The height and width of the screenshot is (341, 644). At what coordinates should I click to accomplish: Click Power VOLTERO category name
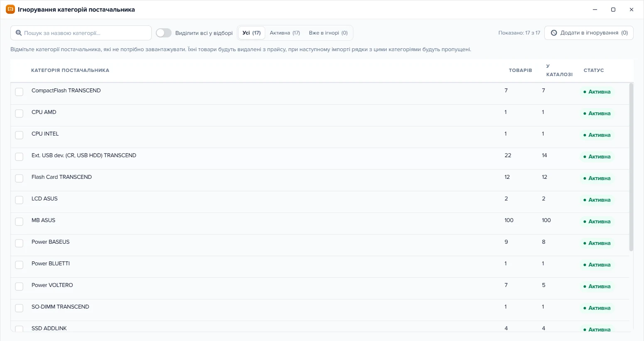[52, 285]
